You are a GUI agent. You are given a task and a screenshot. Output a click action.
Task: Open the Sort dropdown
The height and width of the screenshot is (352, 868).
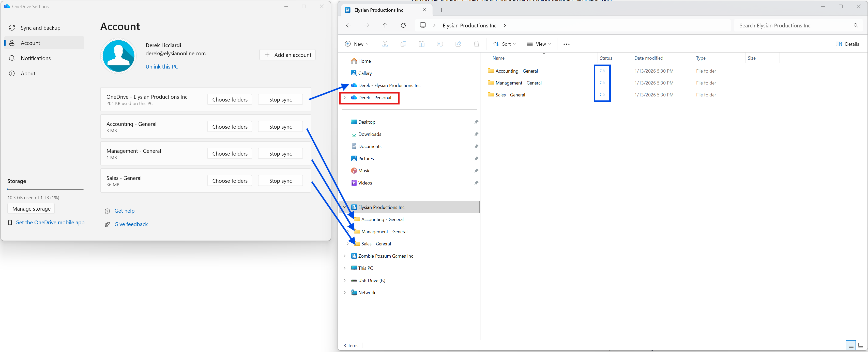point(504,44)
